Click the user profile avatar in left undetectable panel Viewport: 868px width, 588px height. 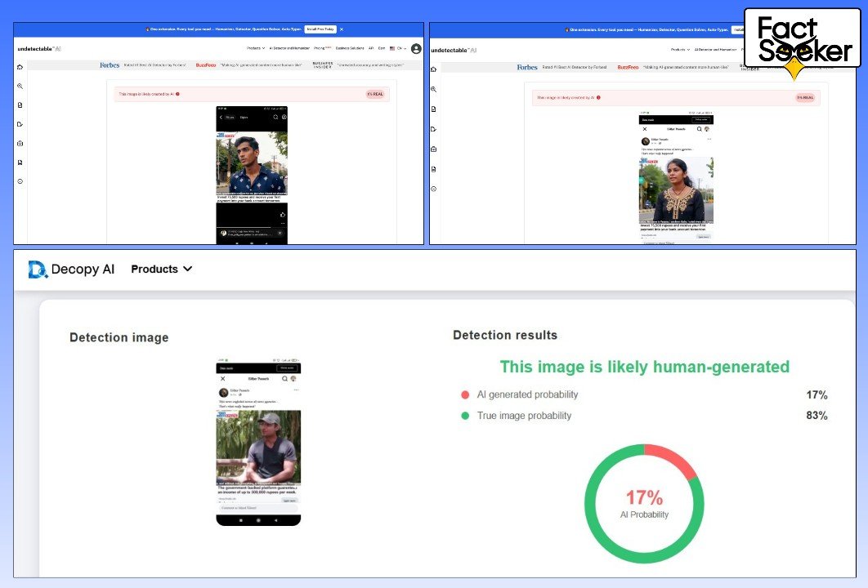[416, 49]
